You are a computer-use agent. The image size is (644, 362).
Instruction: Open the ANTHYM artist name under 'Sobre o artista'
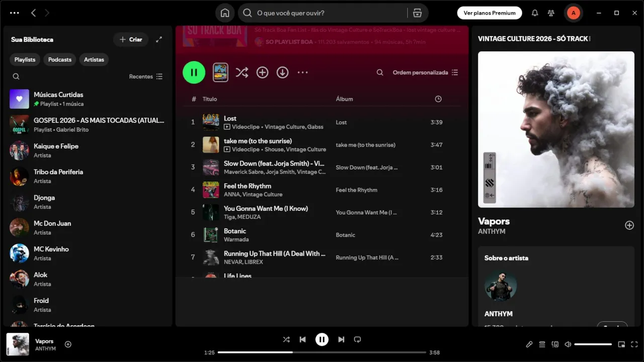pyautogui.click(x=499, y=314)
